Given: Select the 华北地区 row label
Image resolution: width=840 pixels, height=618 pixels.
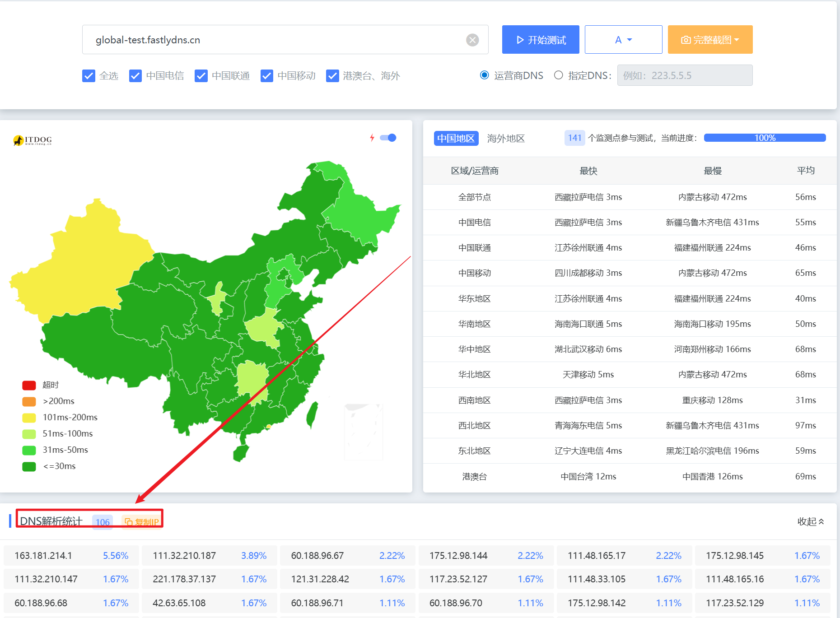Looking at the screenshot, I should pyautogui.click(x=475, y=374).
